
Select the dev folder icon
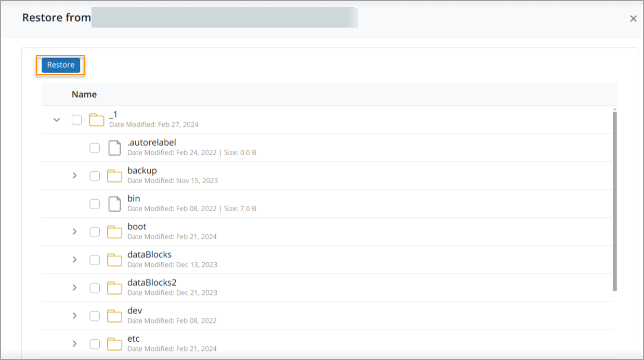pyautogui.click(x=115, y=316)
